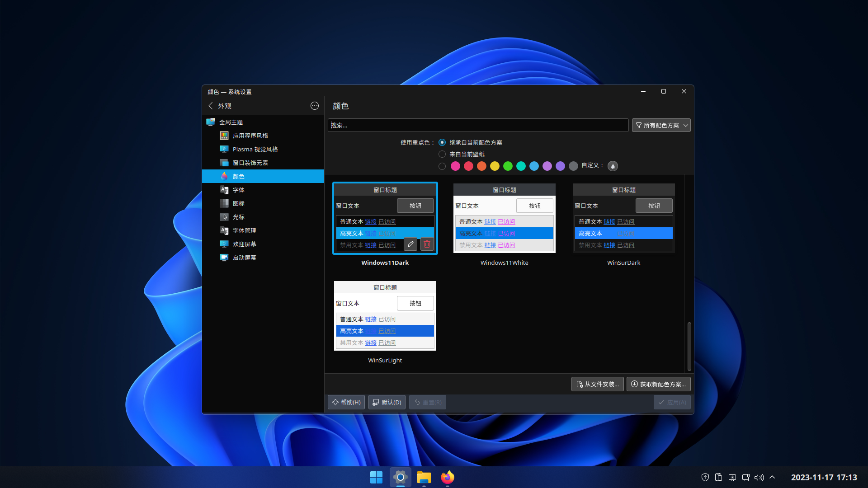Click the Plasma 视觉风格 icon
The width and height of the screenshot is (868, 488).
[224, 149]
